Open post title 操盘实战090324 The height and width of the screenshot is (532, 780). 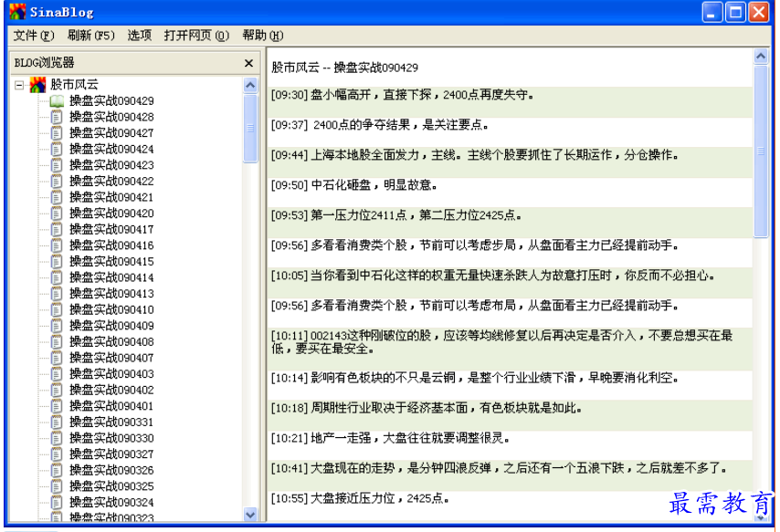point(111,502)
